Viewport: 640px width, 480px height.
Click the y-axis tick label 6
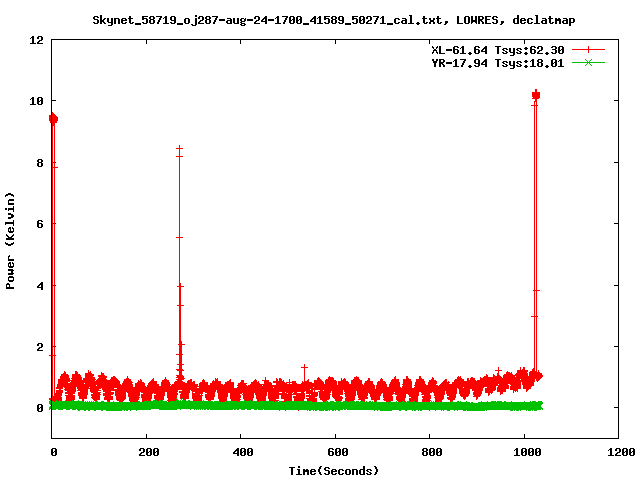pos(40,224)
